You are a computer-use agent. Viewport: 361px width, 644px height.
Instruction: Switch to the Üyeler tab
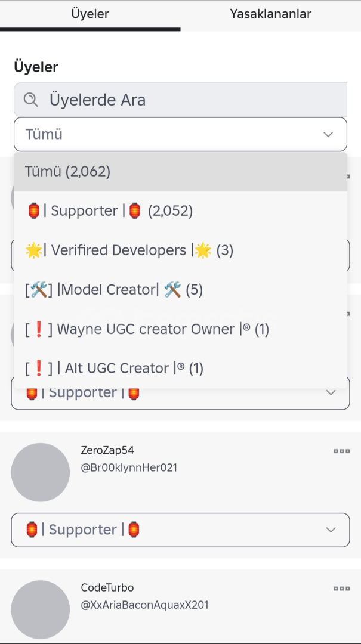click(x=90, y=14)
